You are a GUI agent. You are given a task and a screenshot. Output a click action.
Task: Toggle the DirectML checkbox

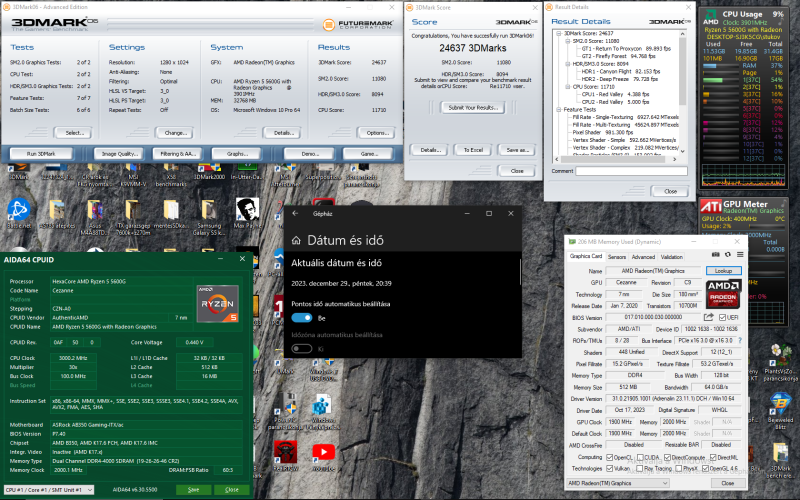[x=713, y=457]
